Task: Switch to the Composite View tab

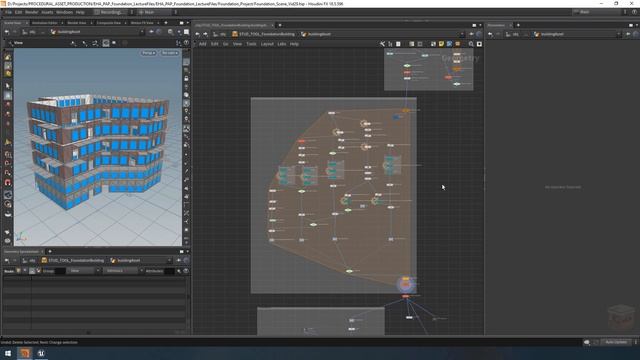Action: point(109,23)
